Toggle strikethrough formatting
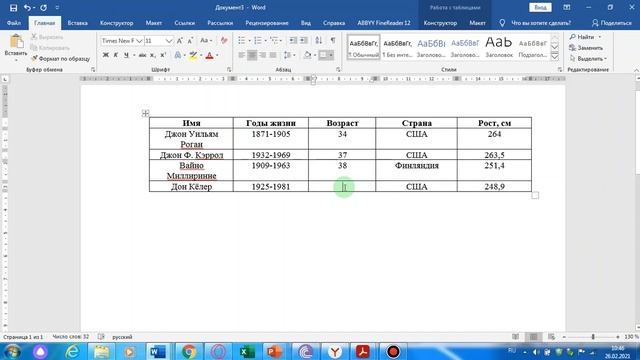This screenshot has width=640, height=360. click(142, 55)
